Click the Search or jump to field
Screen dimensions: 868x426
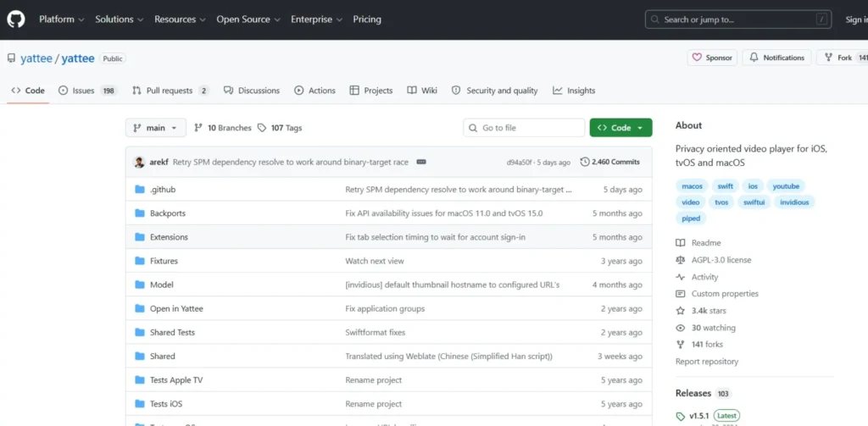pyautogui.click(x=739, y=19)
